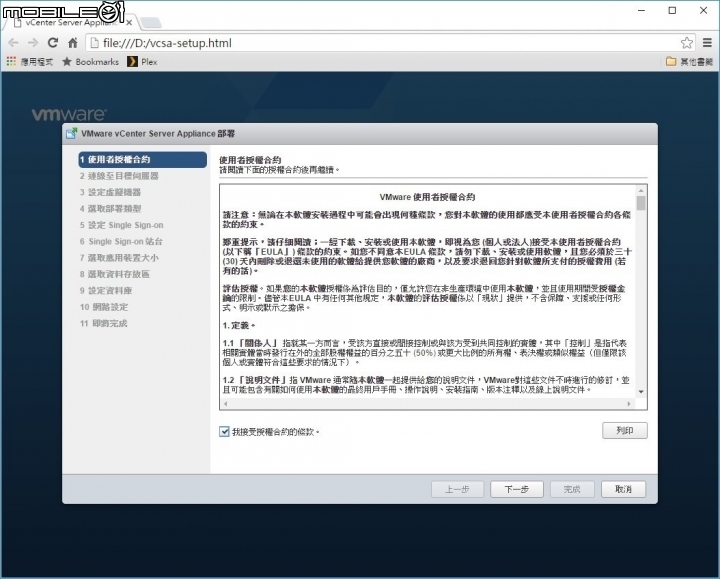Select step 11 ready to complete
The height and width of the screenshot is (579, 720).
pos(103,323)
